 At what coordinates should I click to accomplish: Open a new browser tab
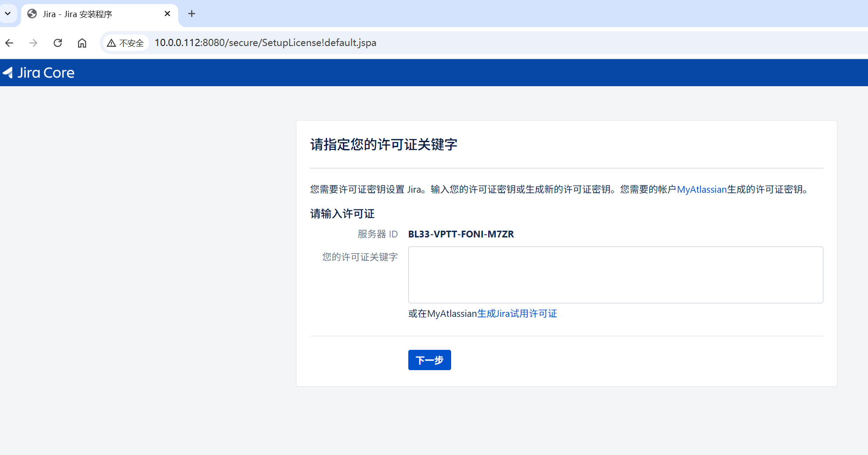[x=192, y=14]
